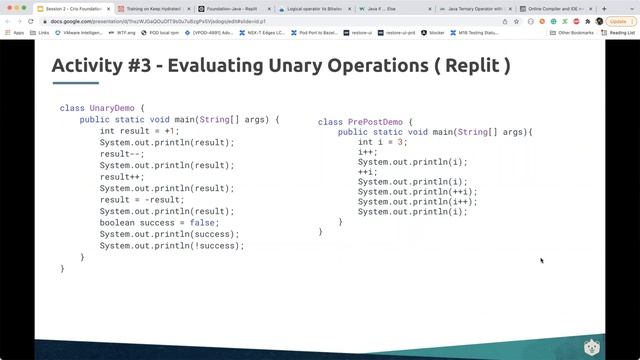
Task: Open the user profile avatar
Action: click(599, 21)
